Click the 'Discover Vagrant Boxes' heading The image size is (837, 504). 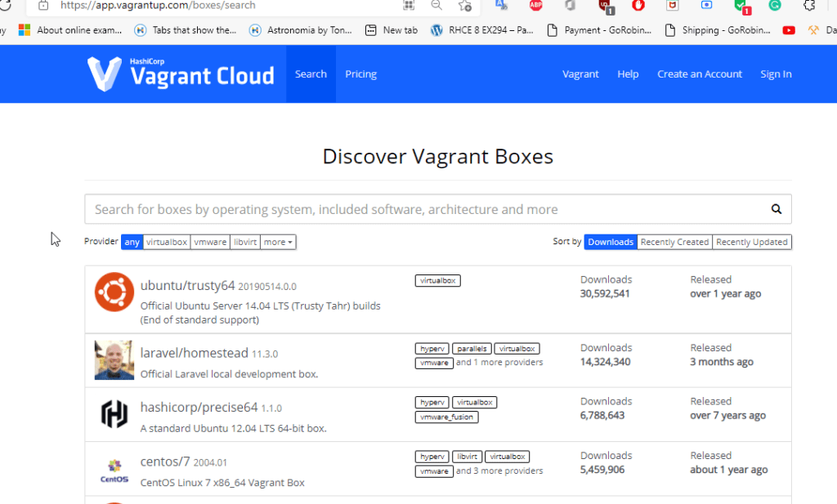pos(438,156)
